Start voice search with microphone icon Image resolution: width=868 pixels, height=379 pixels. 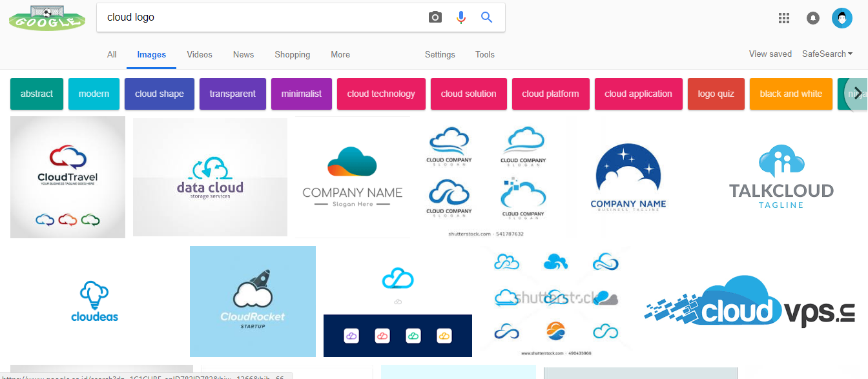[x=461, y=17]
